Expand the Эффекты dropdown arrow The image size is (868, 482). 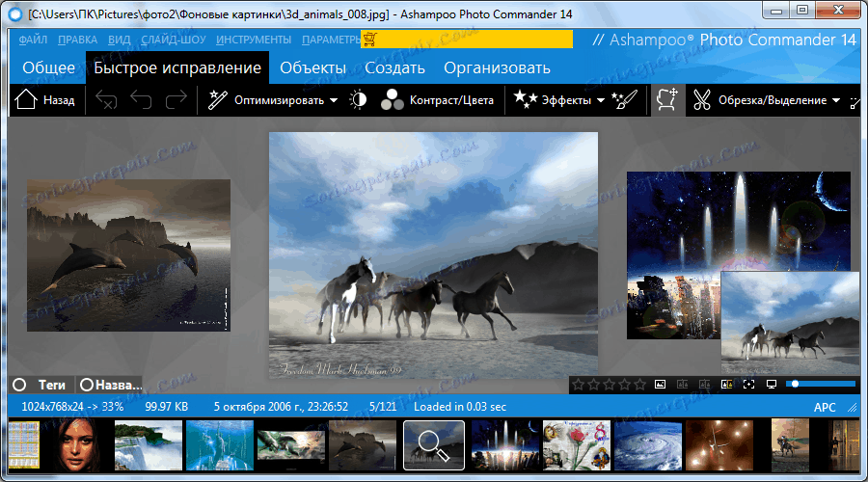(x=601, y=100)
